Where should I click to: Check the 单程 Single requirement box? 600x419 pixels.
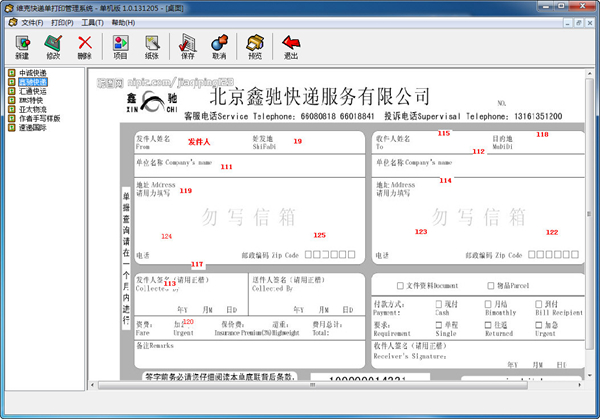439,325
